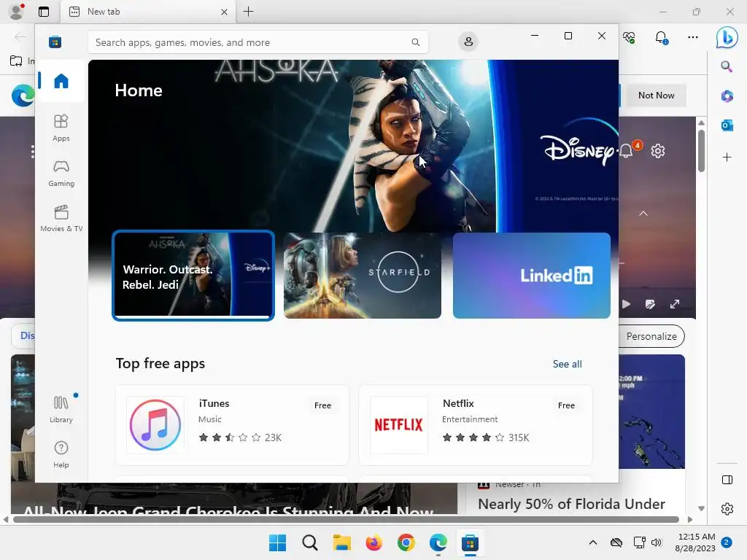Viewport: 747px width, 560px height.
Task: Open the Library in Microsoft Store
Action: coord(61,409)
